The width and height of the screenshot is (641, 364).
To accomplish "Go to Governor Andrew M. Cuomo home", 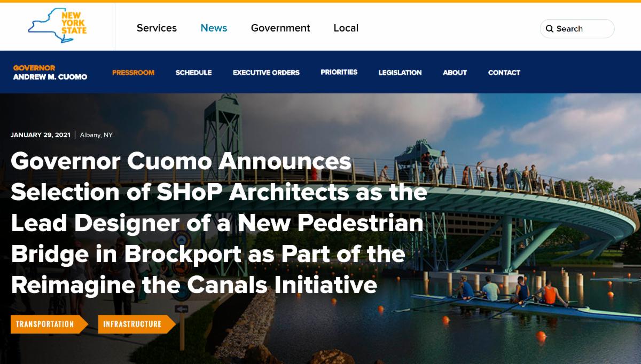I will pyautogui.click(x=50, y=73).
